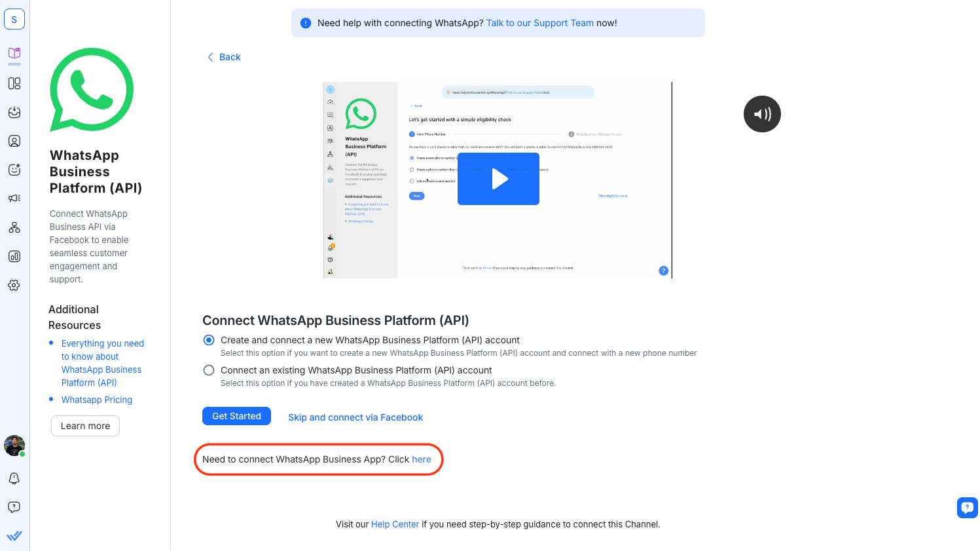Open the Whatsapp Pricing resource link
Screen dimensions: 980x551
pyautogui.click(x=97, y=400)
